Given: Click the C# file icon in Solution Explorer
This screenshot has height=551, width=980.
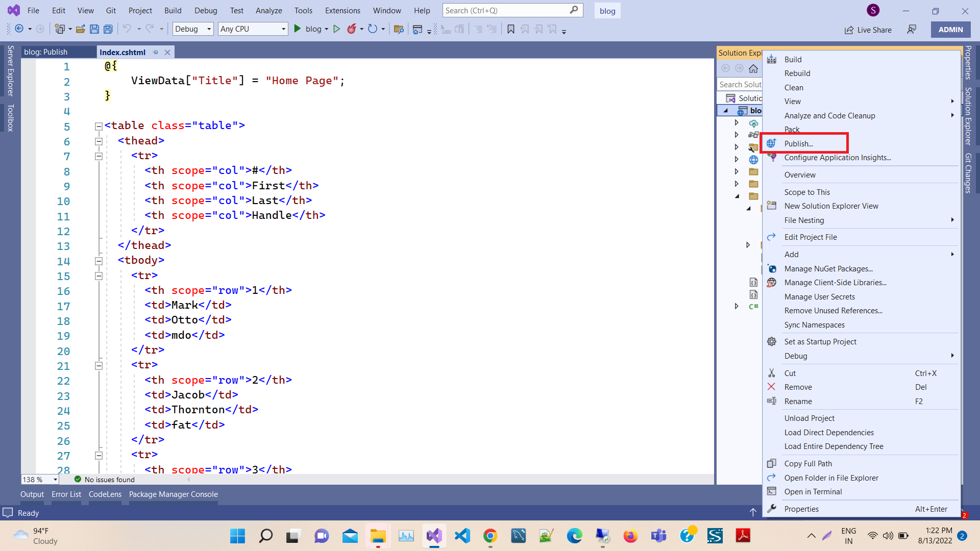Looking at the screenshot, I should pos(753,306).
